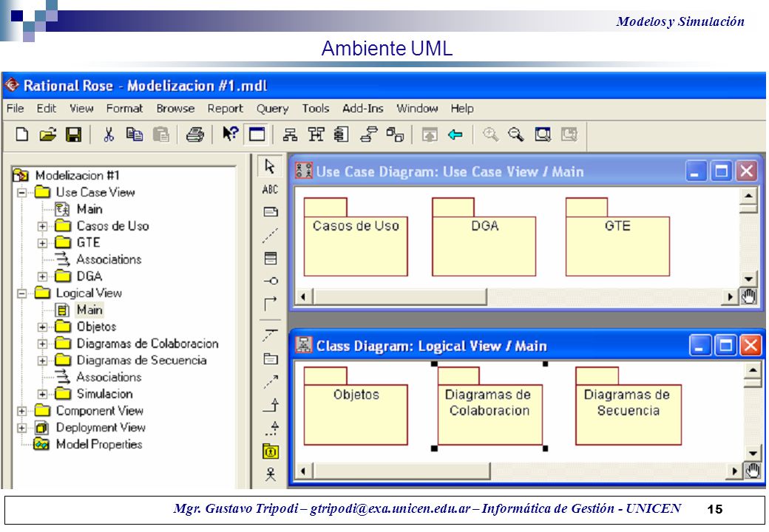Viewport: 769px width, 532px height.
Task: Expand the Diagramas de Secuencia folder
Action: click(42, 361)
